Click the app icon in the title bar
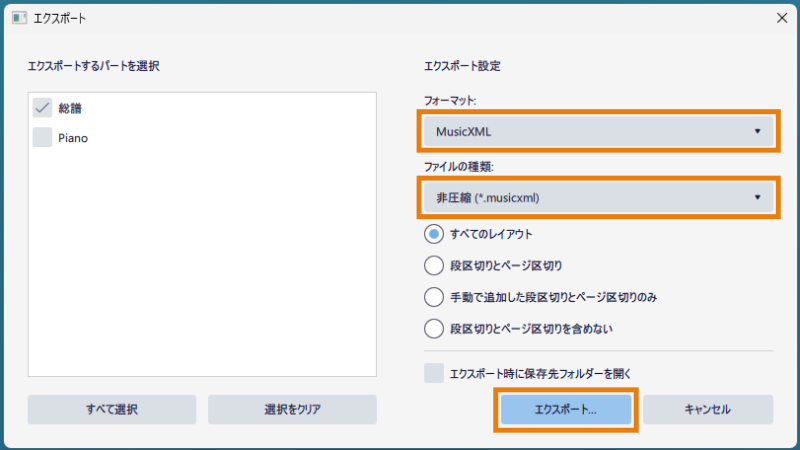The image size is (800, 450). pos(19,18)
